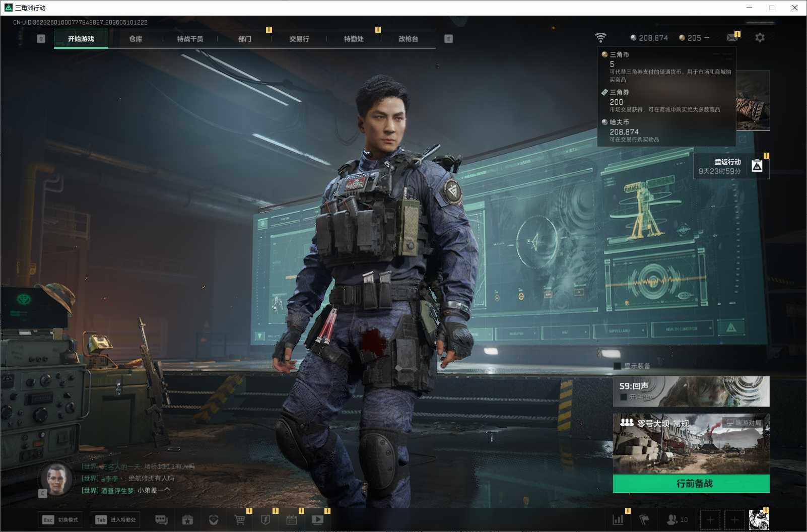
Task: Click the E next-tab key icon
Action: click(448, 39)
